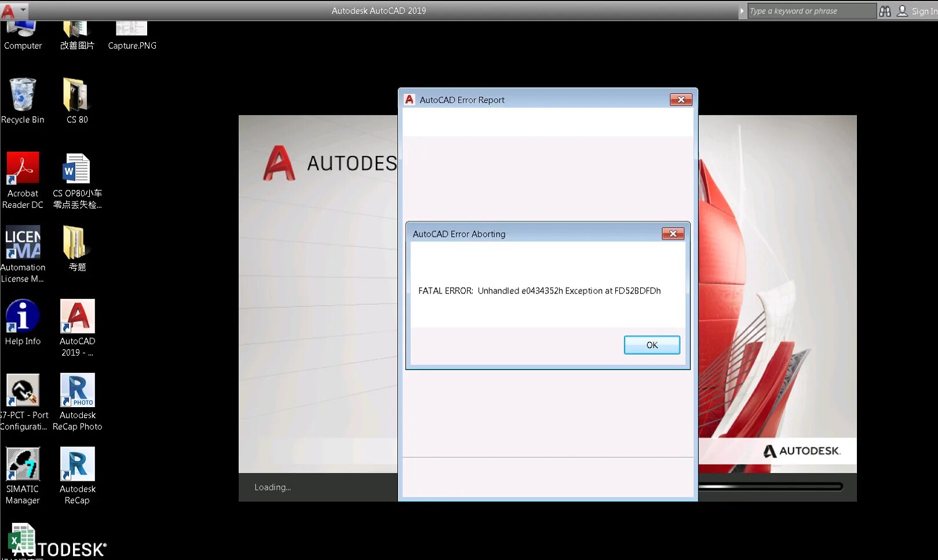Select the Recycle Bin icon
938x560 pixels.
[x=23, y=101]
